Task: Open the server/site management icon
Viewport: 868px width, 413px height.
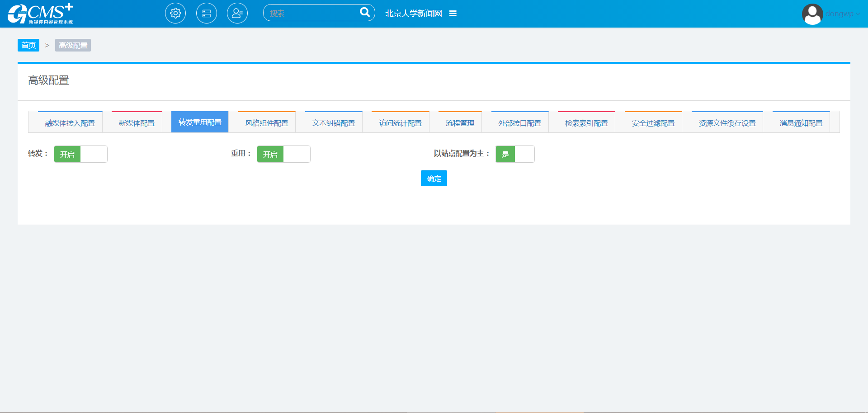Action: point(207,13)
